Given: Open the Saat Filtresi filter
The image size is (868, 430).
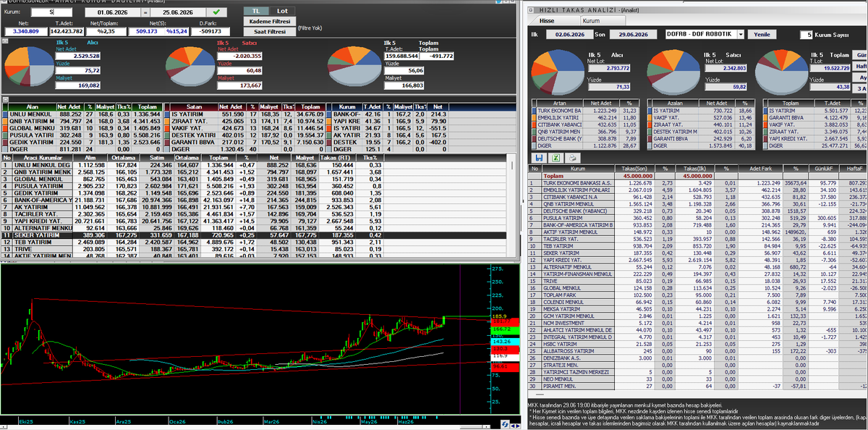Looking at the screenshot, I should click(x=268, y=32).
